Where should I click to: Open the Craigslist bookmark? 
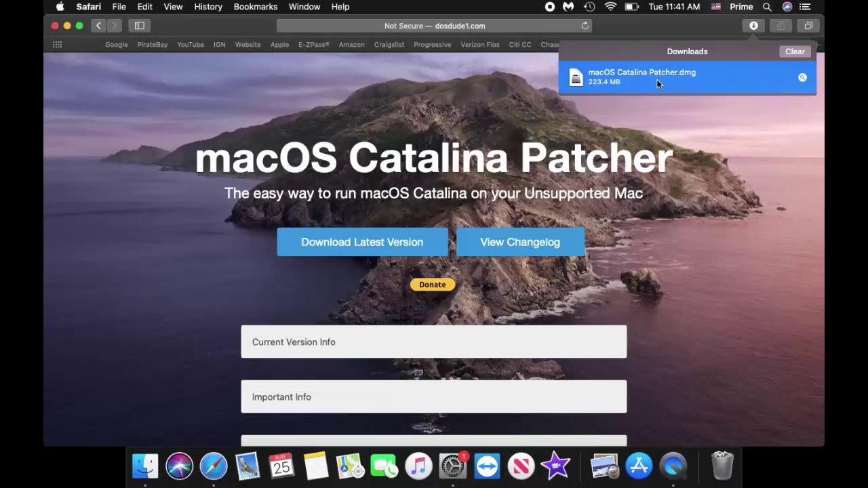coord(389,45)
